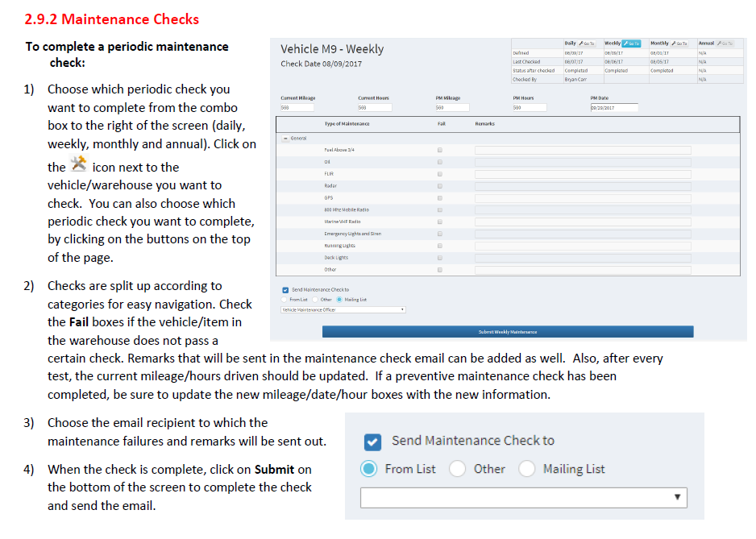Tick the Radar Fail checkbox

[x=440, y=186]
